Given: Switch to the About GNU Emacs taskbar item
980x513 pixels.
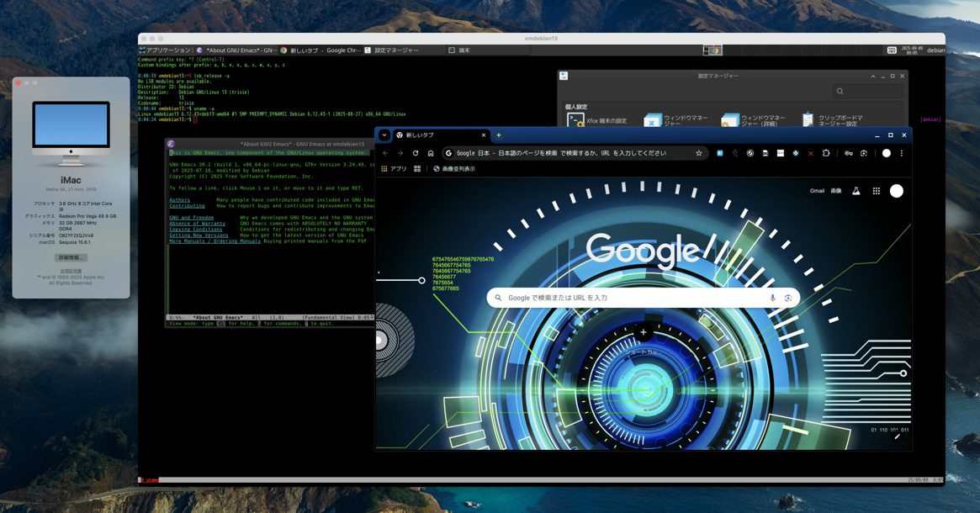Looking at the screenshot, I should point(236,50).
